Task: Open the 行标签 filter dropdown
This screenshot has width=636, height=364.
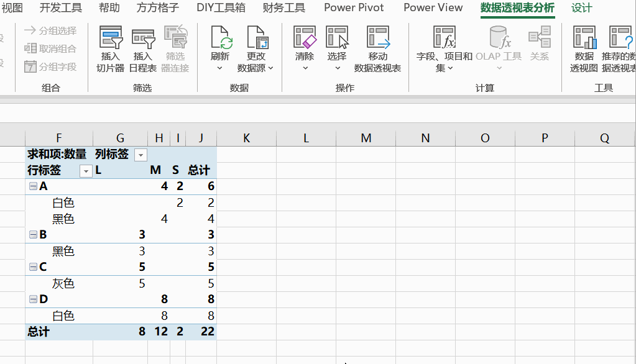Action: click(x=86, y=170)
